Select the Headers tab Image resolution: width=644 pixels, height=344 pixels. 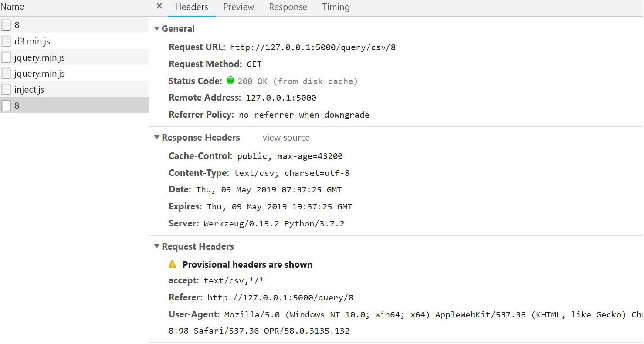pos(191,7)
